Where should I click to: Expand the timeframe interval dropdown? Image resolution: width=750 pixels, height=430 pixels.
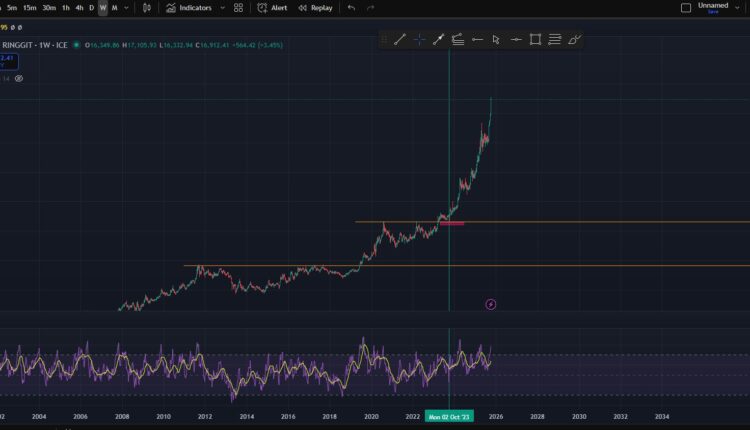[126, 8]
